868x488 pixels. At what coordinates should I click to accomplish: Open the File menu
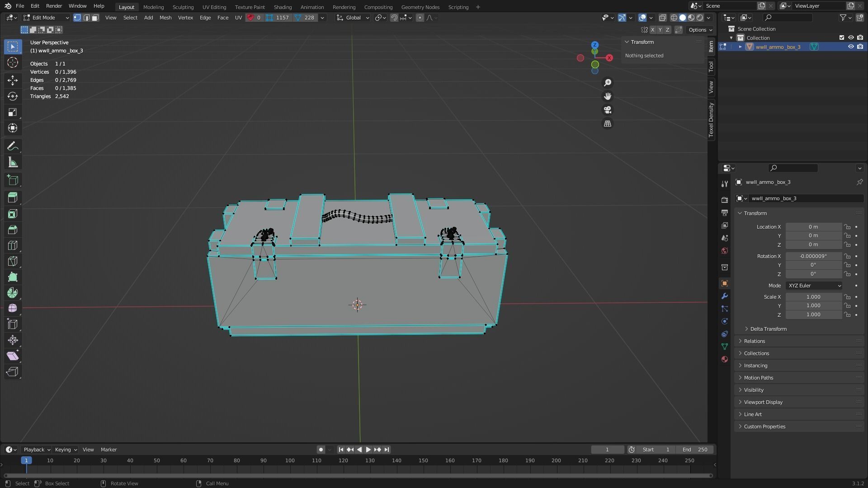coord(20,6)
